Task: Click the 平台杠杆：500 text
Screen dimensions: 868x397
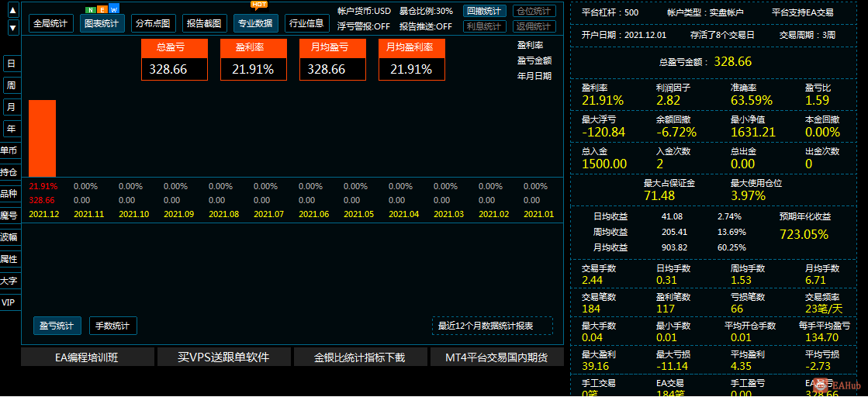Action: tap(610, 12)
